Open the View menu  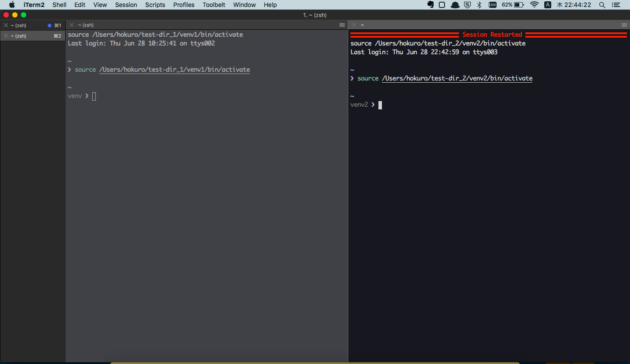click(100, 5)
